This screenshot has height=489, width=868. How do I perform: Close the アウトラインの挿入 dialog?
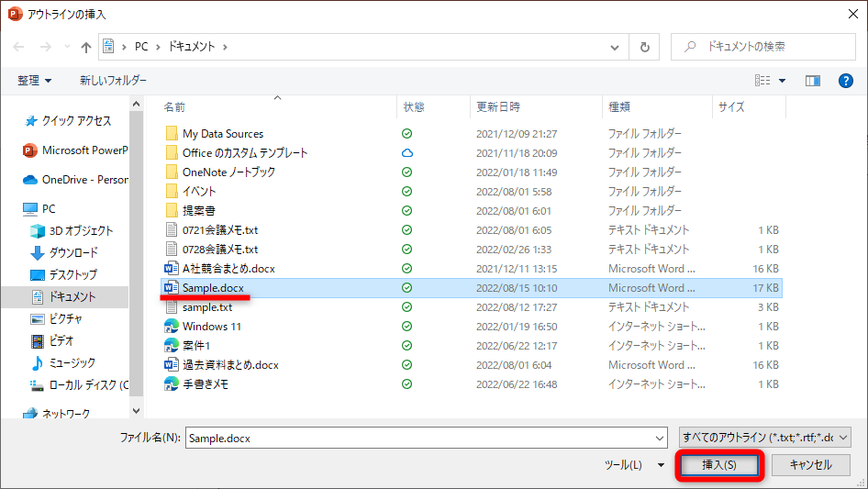coord(853,14)
